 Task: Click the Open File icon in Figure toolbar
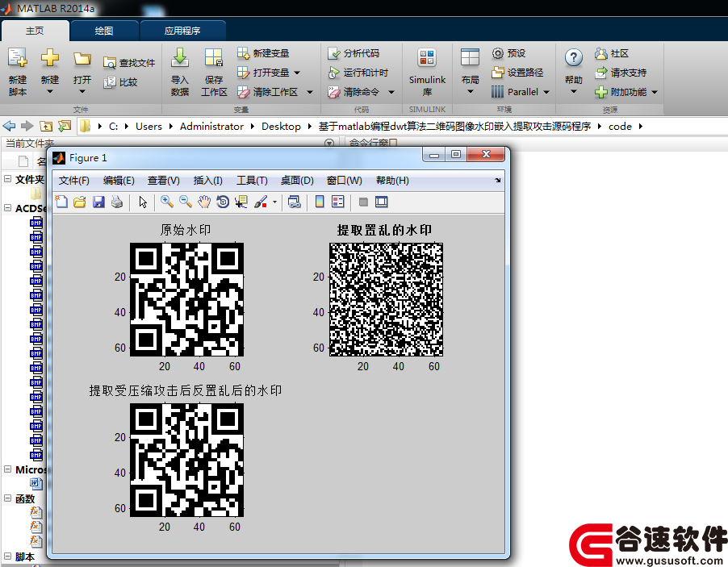click(x=80, y=202)
